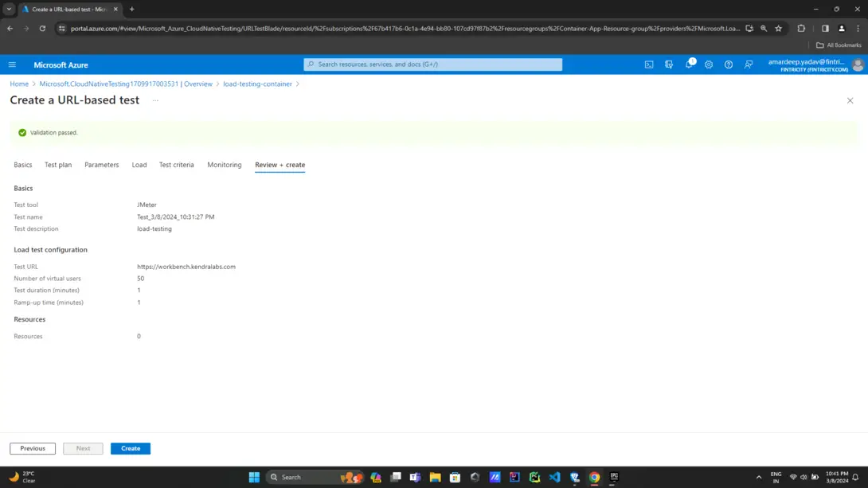Image resolution: width=868 pixels, height=488 pixels.
Task: Open the Azure portal hamburger menu
Action: point(11,64)
